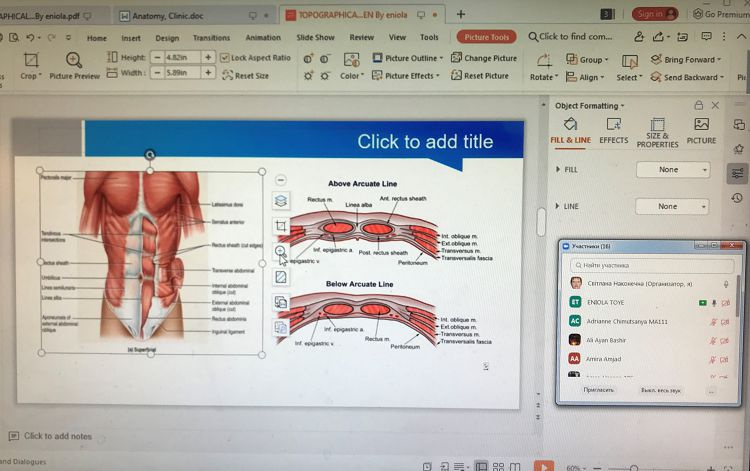
Task: Click the lock icon in the Object Formatting panel
Action: coord(698,105)
